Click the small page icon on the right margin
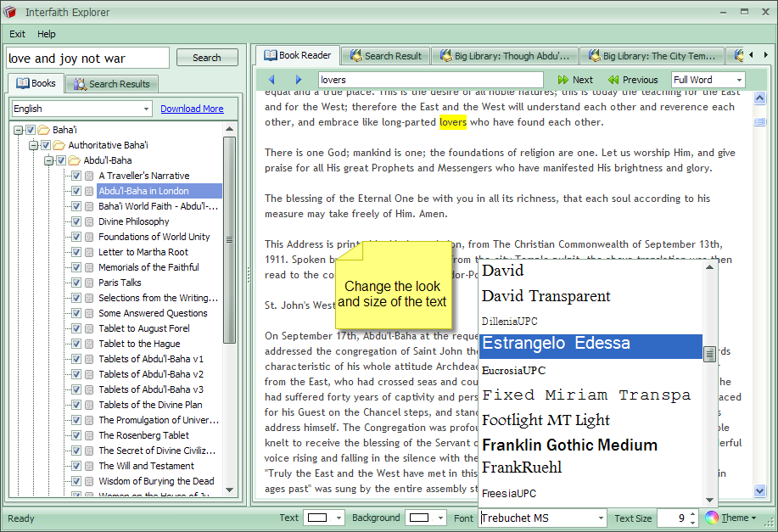The height and width of the screenshot is (532, 778). pyautogui.click(x=759, y=122)
